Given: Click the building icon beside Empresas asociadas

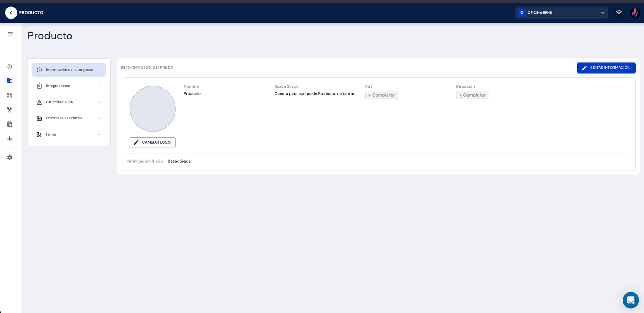Looking at the screenshot, I should click(39, 118).
